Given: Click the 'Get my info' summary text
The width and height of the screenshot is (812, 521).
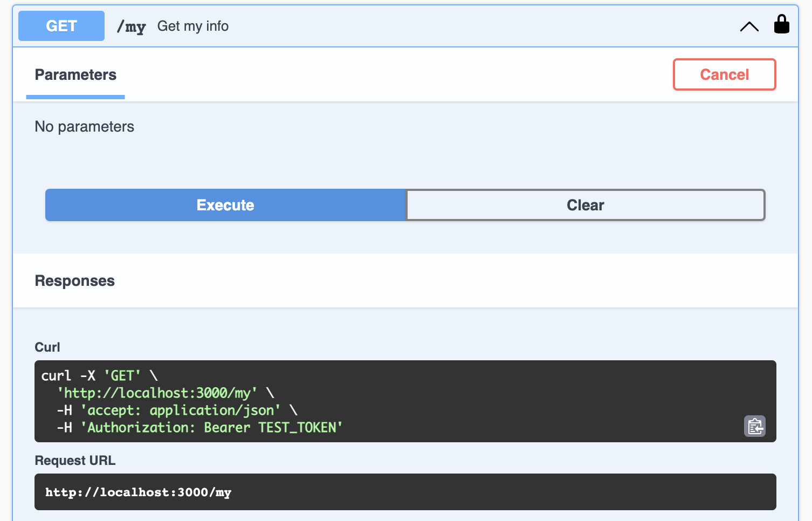Looking at the screenshot, I should pyautogui.click(x=192, y=26).
